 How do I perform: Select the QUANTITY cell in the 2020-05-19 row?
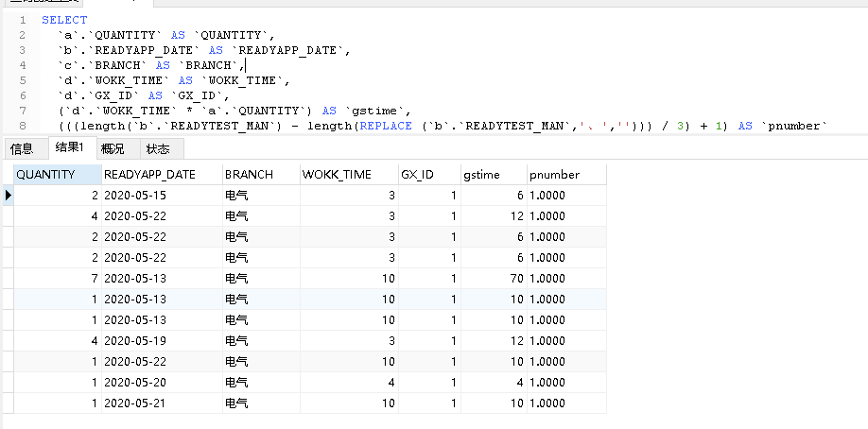(58, 340)
